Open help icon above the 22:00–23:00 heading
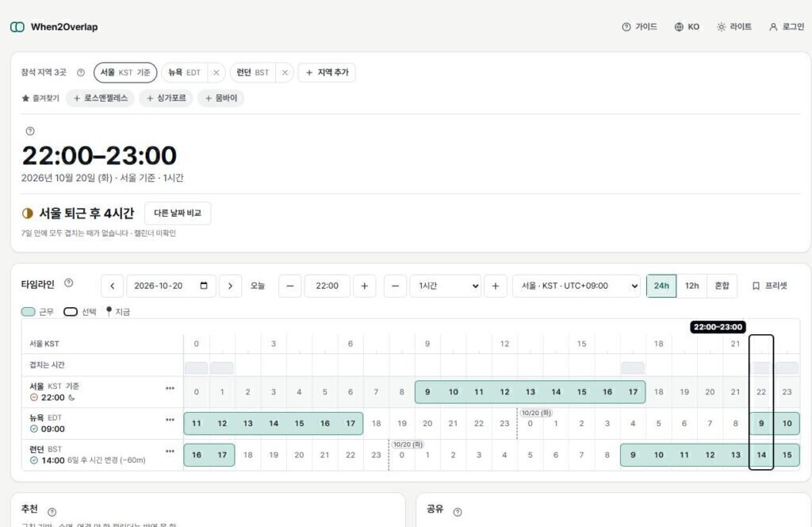812x527 pixels. pos(30,131)
